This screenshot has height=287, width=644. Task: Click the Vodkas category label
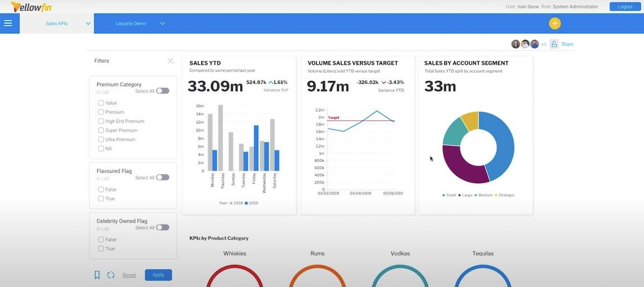coord(399,253)
